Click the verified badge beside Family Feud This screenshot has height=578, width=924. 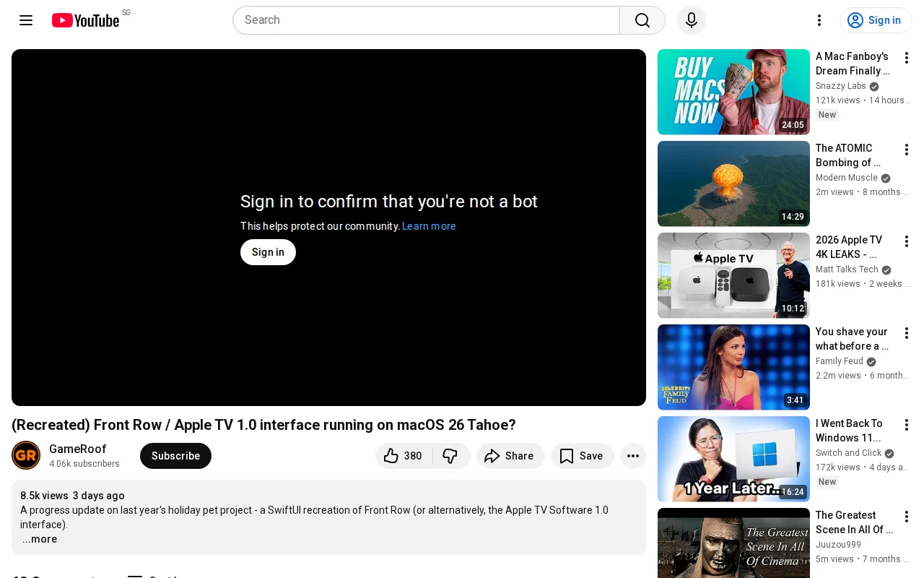pyautogui.click(x=871, y=362)
